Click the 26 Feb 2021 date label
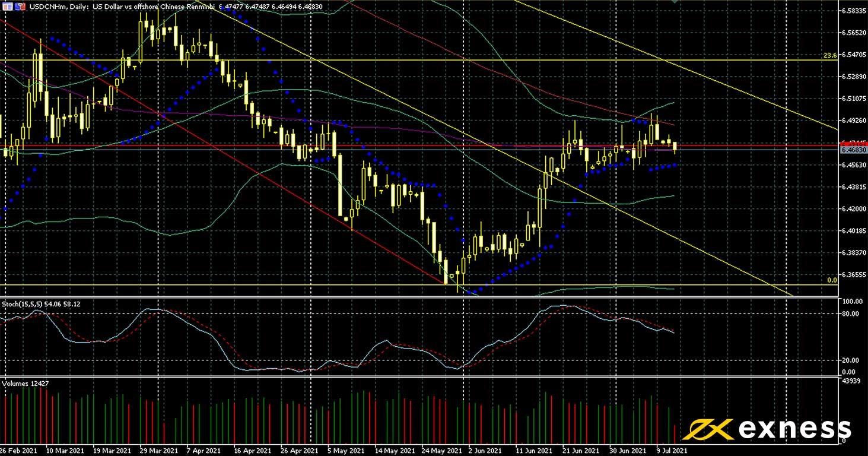Viewport: 868px width, 456px height. tap(20, 451)
